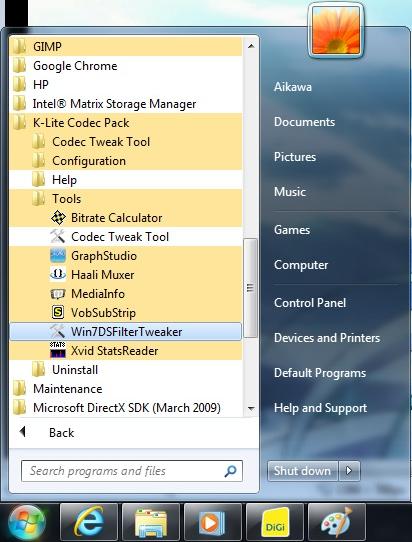Open the Aikawa user folder
412x542 pixels.
click(293, 87)
